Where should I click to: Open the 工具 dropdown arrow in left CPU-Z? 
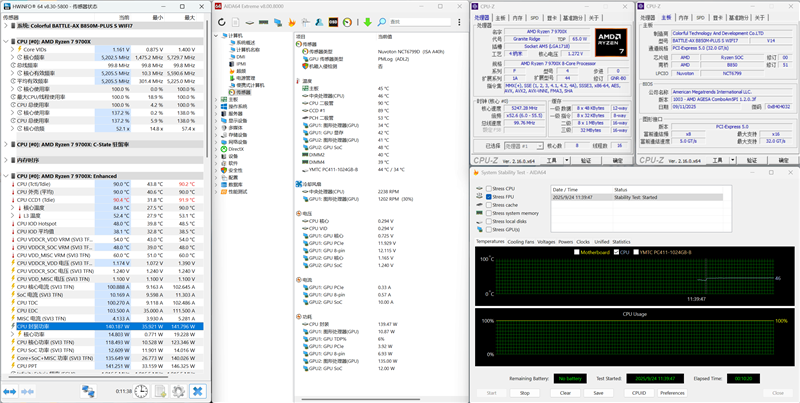pos(567,160)
